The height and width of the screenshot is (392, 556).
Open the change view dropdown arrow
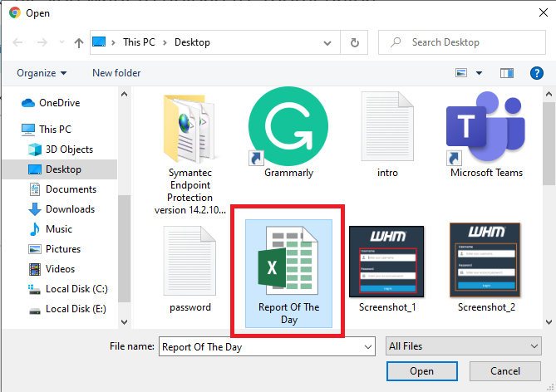[480, 73]
